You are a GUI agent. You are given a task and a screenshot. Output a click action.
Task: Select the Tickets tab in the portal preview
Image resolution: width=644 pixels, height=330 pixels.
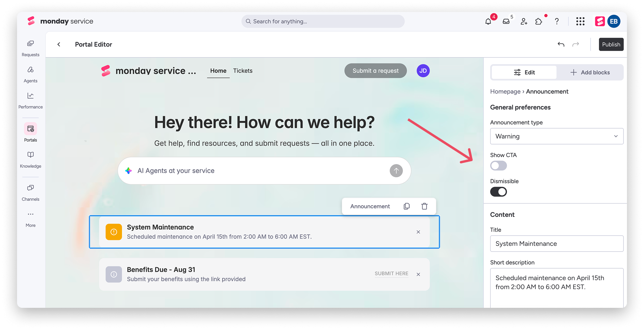(x=243, y=71)
